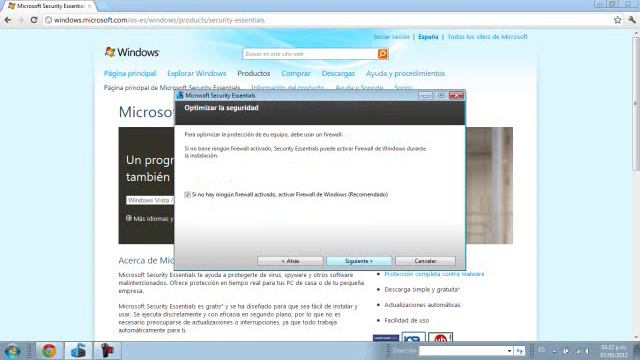Open the red camera recorder taskbar icon

107,351
